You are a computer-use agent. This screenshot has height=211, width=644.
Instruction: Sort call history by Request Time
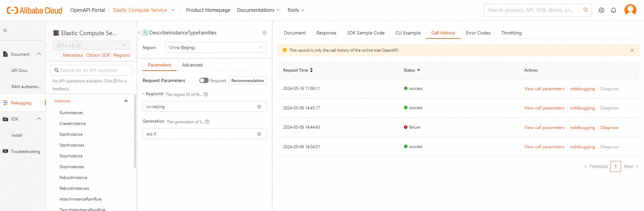pos(311,70)
